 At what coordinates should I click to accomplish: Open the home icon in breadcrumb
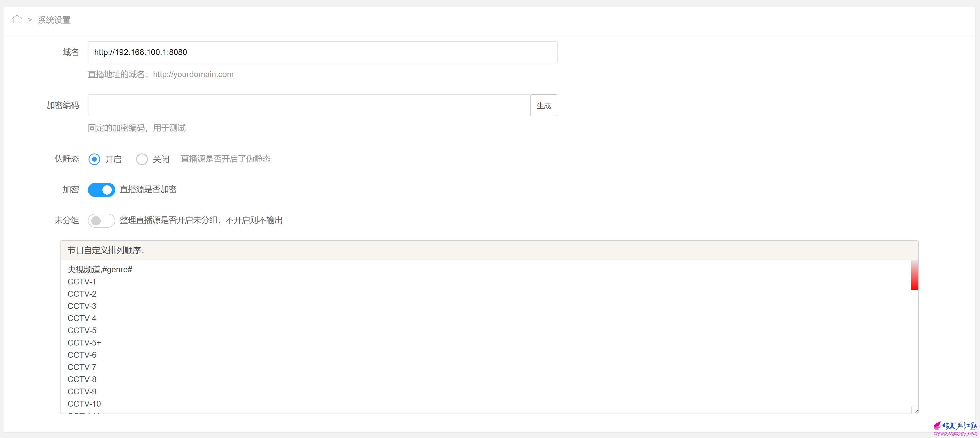(17, 19)
